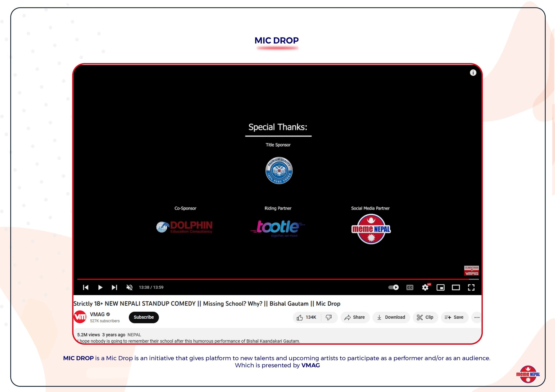Click the Share button

[x=355, y=317]
